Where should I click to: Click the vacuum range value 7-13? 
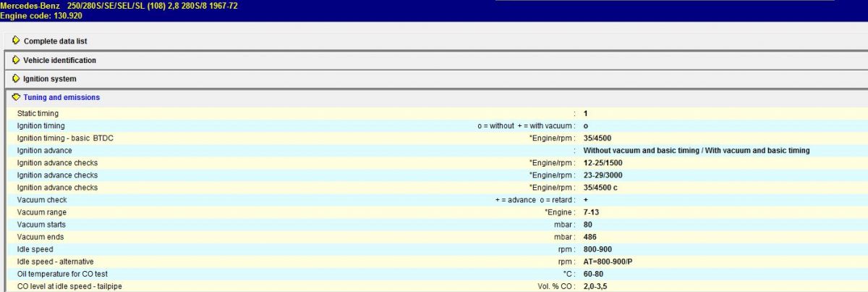coord(591,212)
